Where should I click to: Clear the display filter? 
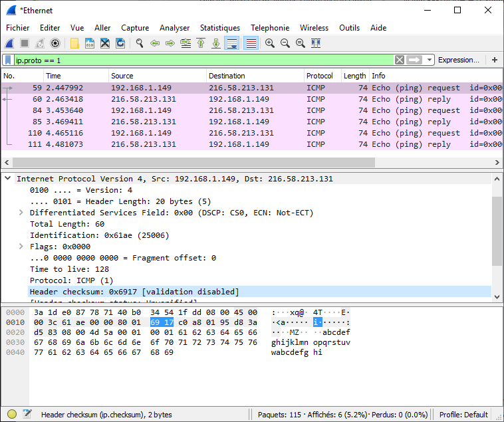[399, 60]
